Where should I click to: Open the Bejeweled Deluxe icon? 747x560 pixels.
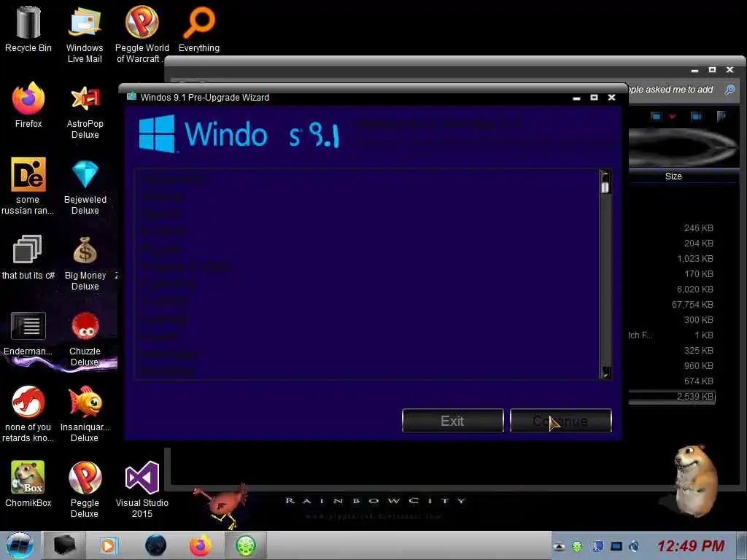coord(85,186)
